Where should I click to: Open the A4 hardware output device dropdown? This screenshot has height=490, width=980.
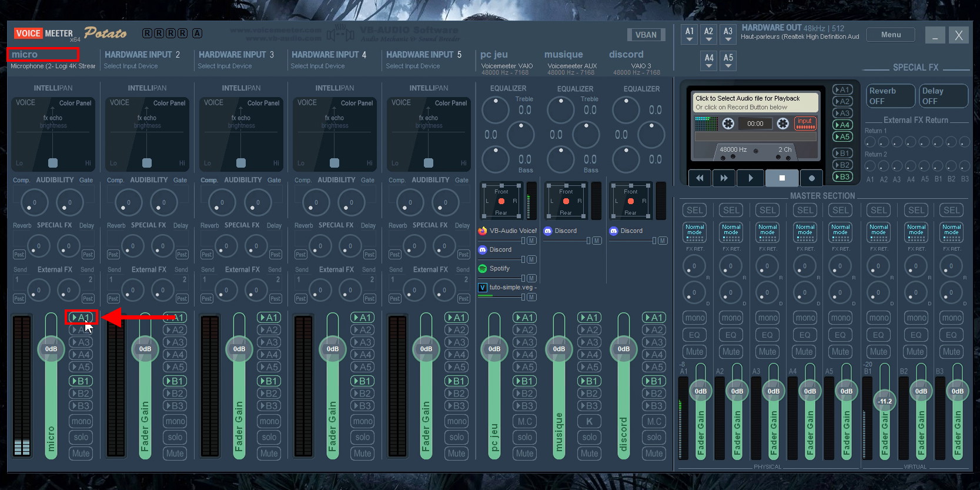pos(709,61)
